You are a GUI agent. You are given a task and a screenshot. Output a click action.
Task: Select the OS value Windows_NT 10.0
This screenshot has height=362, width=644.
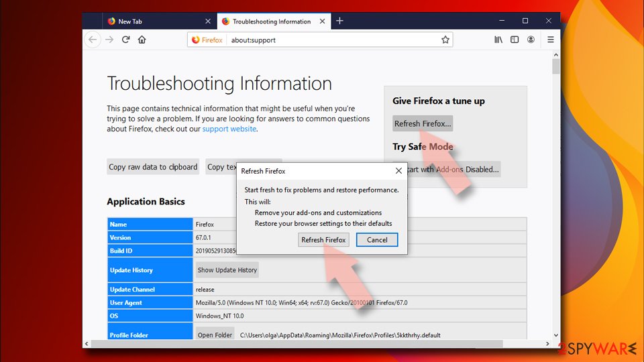pyautogui.click(x=220, y=316)
